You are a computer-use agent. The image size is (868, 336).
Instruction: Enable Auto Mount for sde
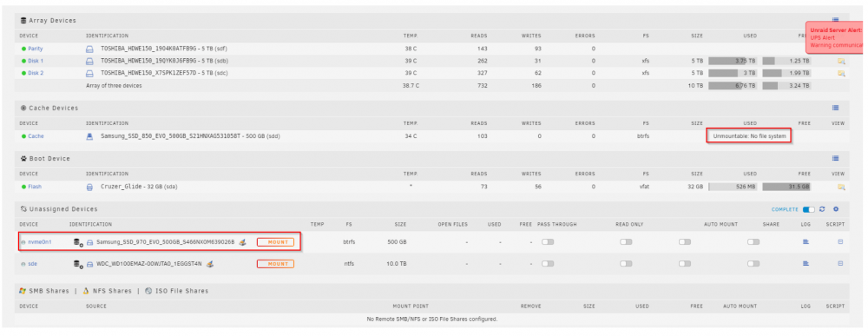coord(685,263)
